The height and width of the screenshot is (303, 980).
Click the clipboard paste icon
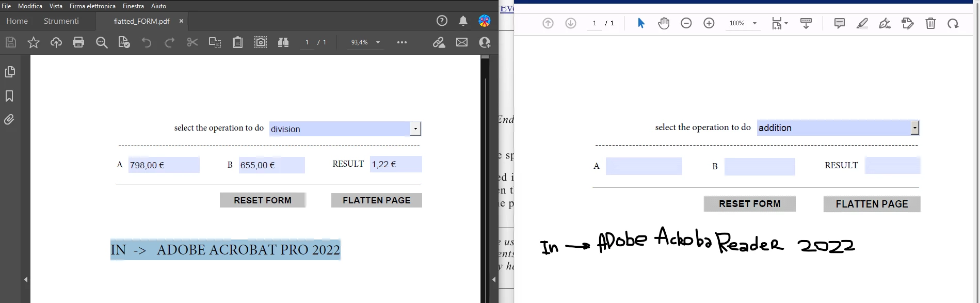click(x=237, y=42)
